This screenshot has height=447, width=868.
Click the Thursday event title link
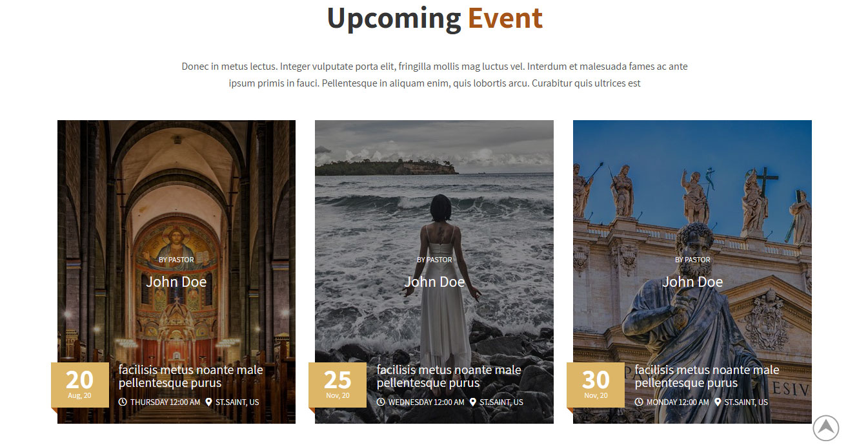191,377
